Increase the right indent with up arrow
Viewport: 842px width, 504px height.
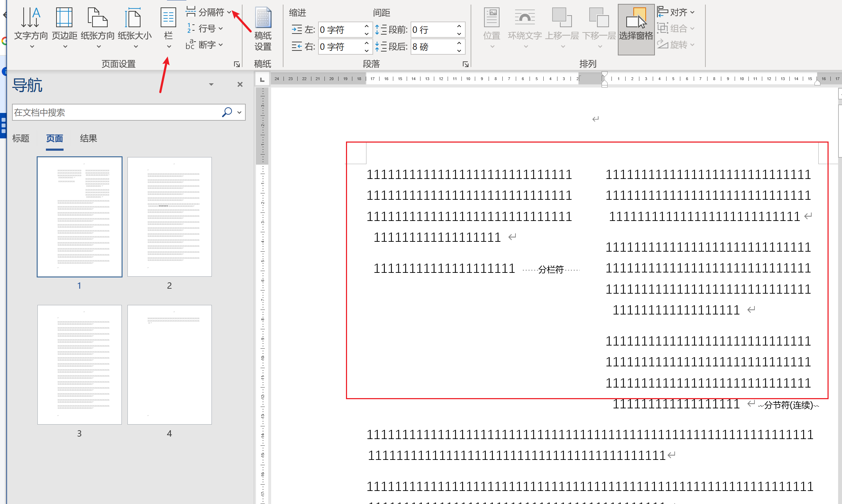tap(367, 43)
